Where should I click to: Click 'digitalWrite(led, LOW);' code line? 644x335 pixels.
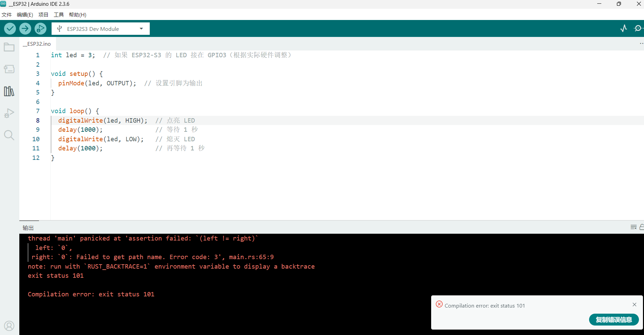coord(101,139)
